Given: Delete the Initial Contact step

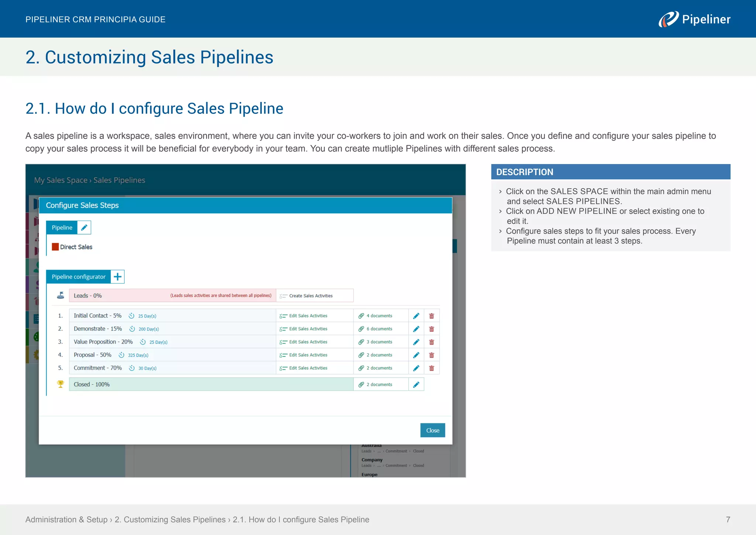Looking at the screenshot, I should (432, 316).
